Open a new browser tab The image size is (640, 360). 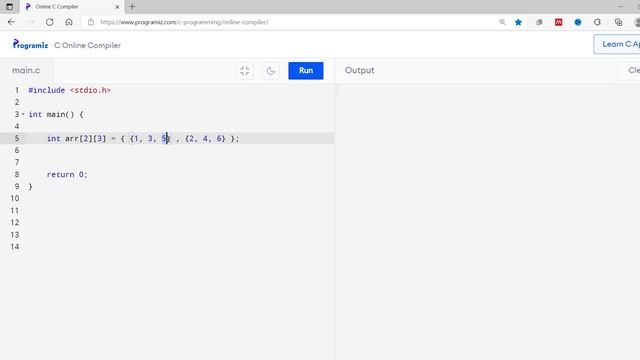(x=132, y=7)
